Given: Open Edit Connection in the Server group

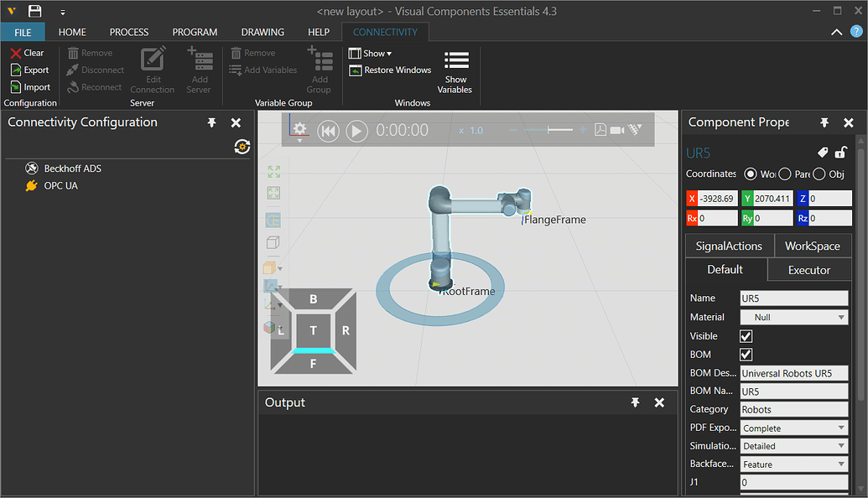Looking at the screenshot, I should [x=152, y=71].
